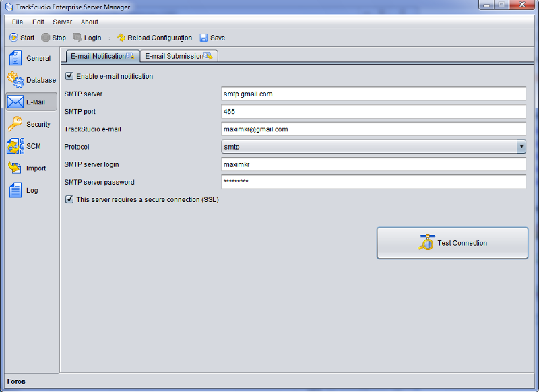
Task: Switch to the E-mail Submission tab
Action: pos(179,56)
